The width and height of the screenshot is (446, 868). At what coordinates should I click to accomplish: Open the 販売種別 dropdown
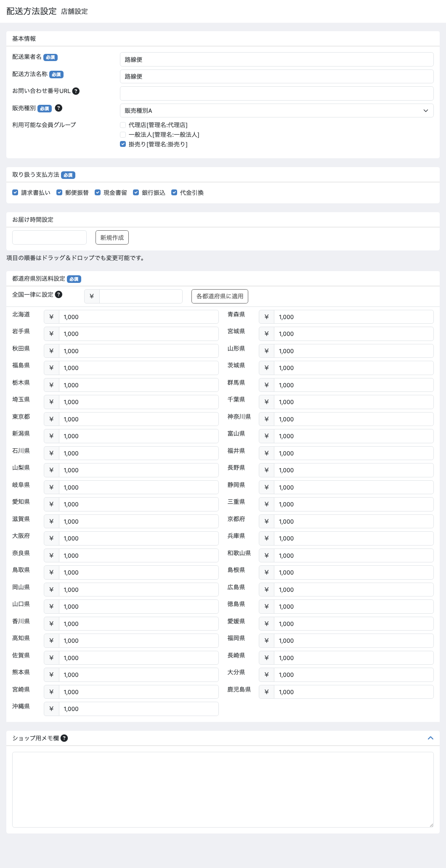pos(276,110)
